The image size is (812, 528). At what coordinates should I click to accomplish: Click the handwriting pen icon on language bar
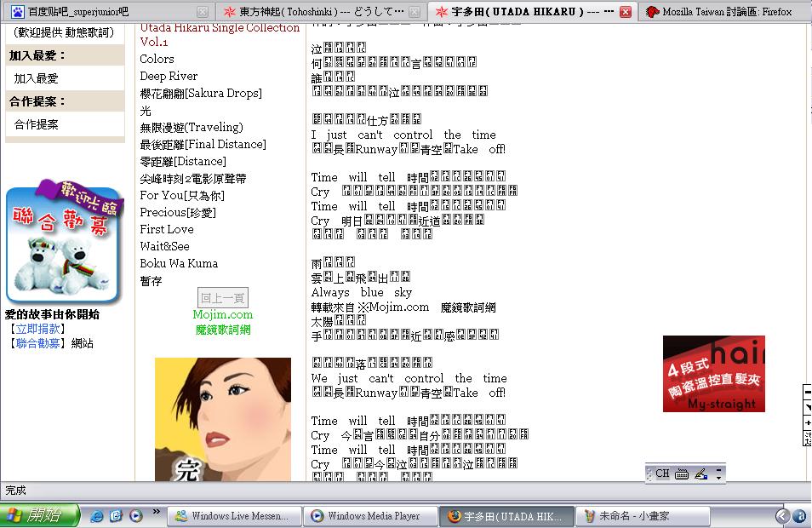point(701,473)
